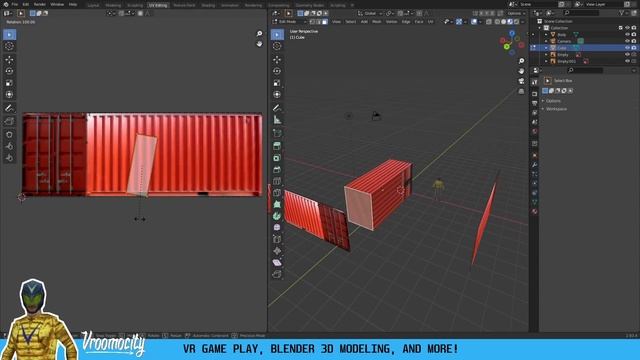Open the Render menu
The width and height of the screenshot is (640, 360).
pos(40,4)
